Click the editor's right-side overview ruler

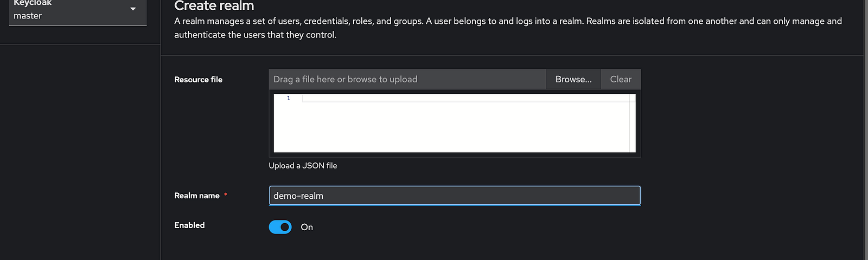633,123
